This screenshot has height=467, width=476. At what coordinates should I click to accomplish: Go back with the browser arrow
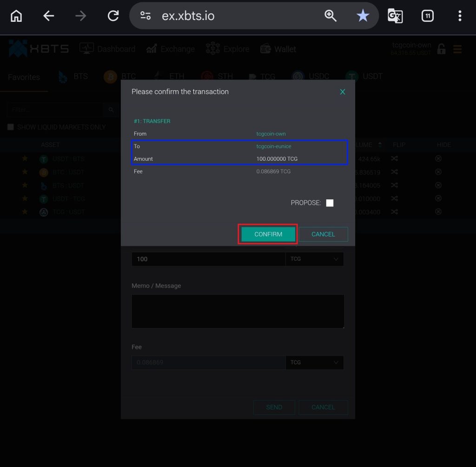[49, 16]
